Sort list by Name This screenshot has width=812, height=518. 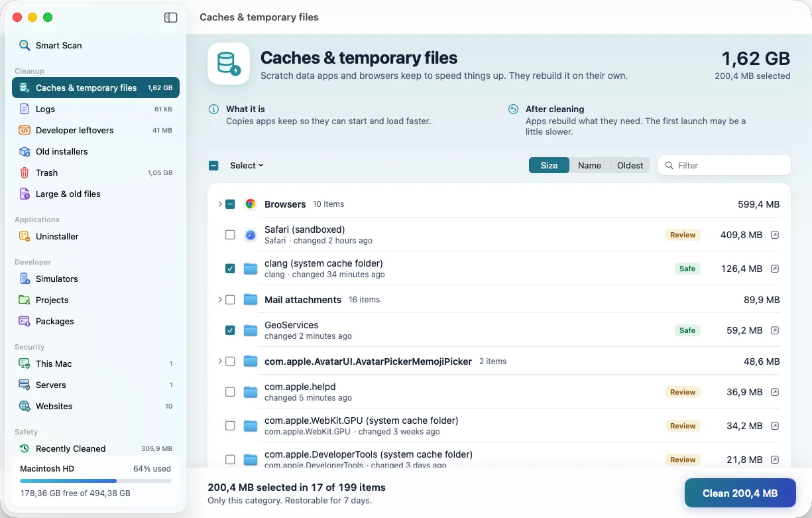[589, 165]
